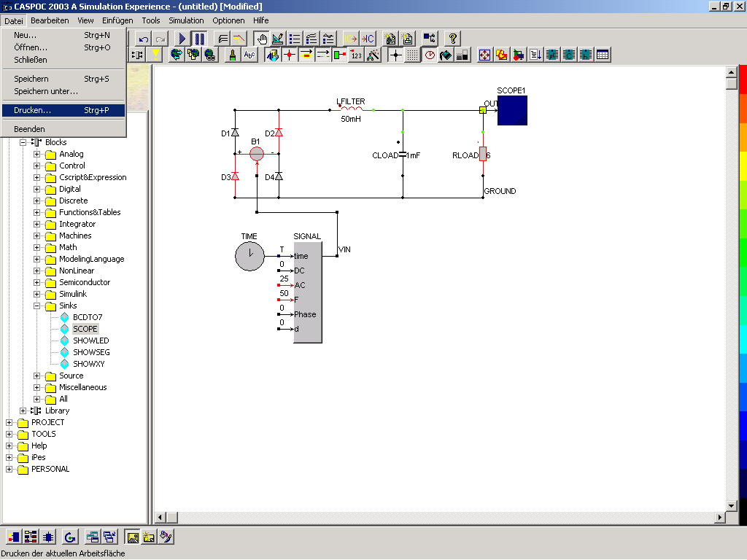Toggle the landscape picture icon at bottom

(133, 537)
